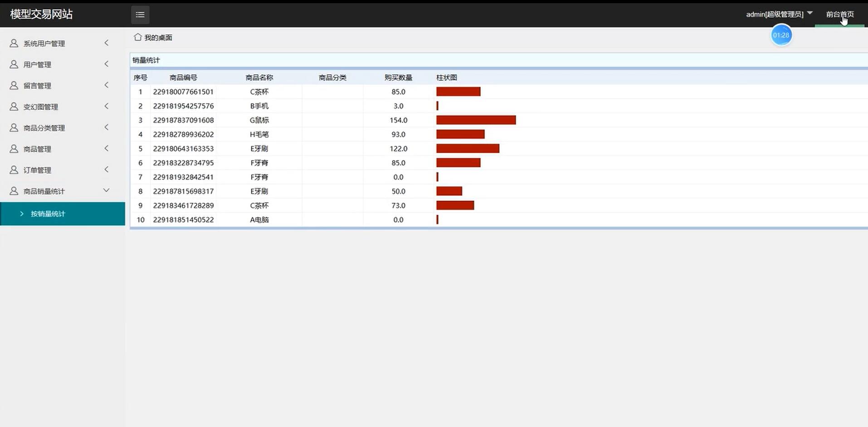This screenshot has width=868, height=427.
Task: Expand the 用户管理 chevron
Action: point(107,64)
